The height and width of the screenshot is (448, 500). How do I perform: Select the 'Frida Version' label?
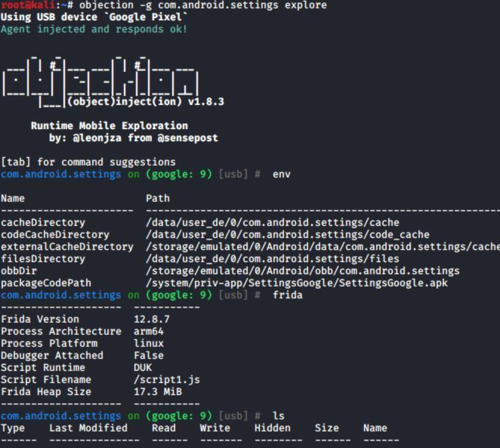pyautogui.click(x=40, y=319)
